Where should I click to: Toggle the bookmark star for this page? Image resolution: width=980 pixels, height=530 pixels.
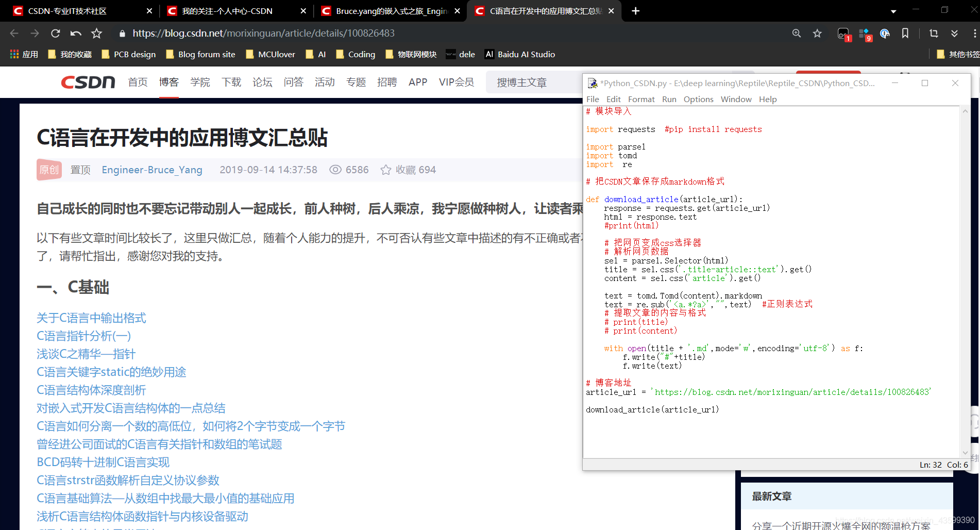pos(817,33)
